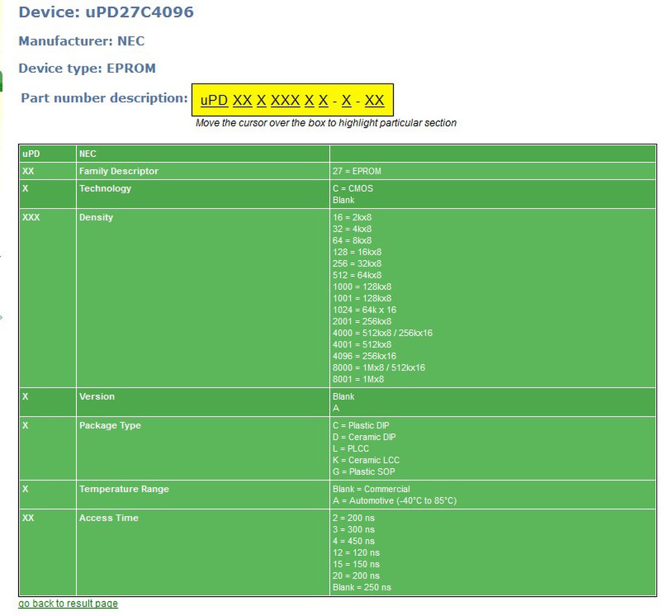Image resolution: width=672 pixels, height=616 pixels.
Task: Click the '1000 = 128kx8' density entry
Action: [x=362, y=287]
